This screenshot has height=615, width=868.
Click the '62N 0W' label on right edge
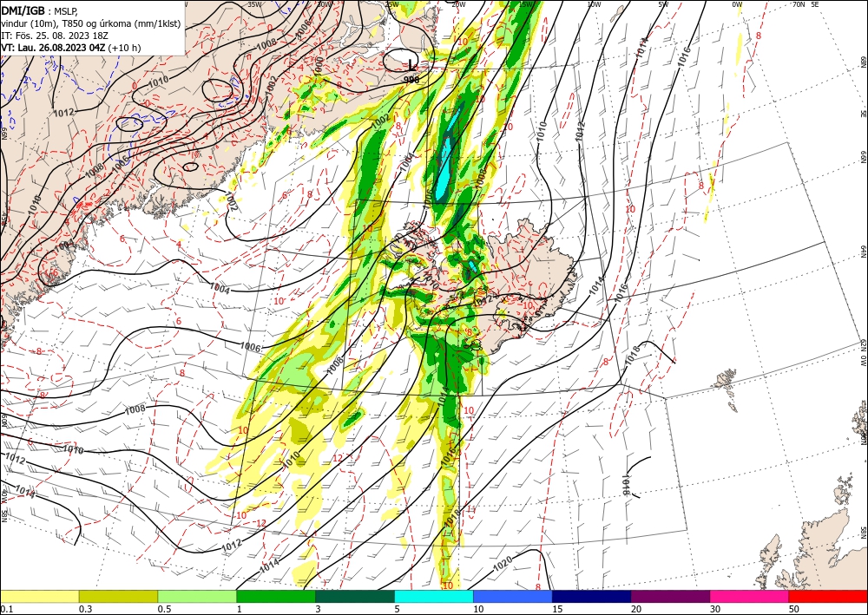coord(864,353)
